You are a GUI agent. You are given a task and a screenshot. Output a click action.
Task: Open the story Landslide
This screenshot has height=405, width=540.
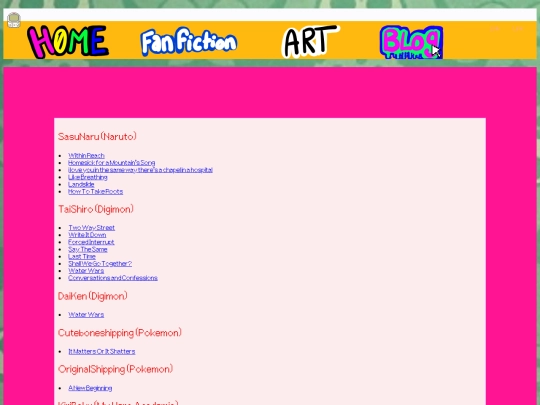(81, 184)
